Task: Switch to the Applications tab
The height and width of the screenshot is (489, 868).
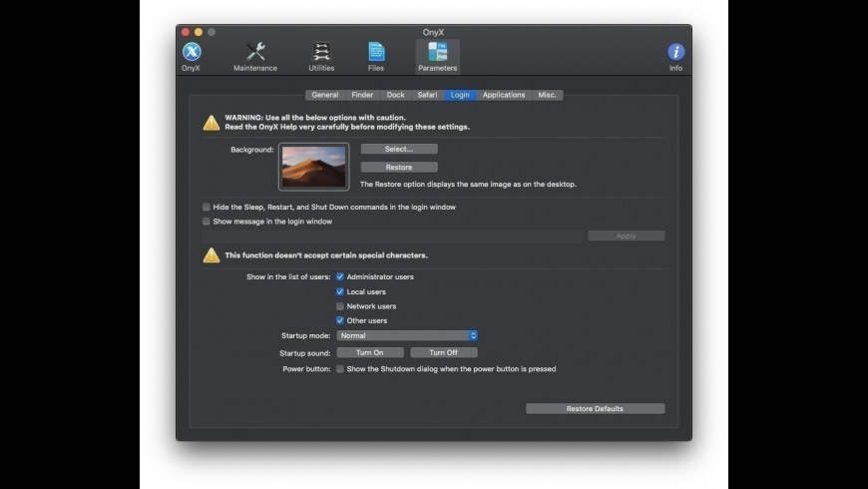Action: point(504,95)
